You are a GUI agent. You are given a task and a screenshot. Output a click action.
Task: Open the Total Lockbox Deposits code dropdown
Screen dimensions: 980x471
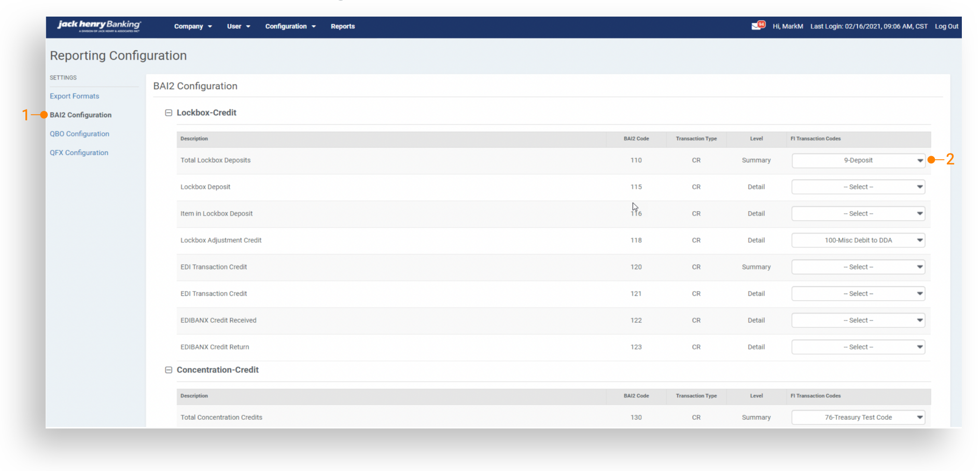point(858,160)
